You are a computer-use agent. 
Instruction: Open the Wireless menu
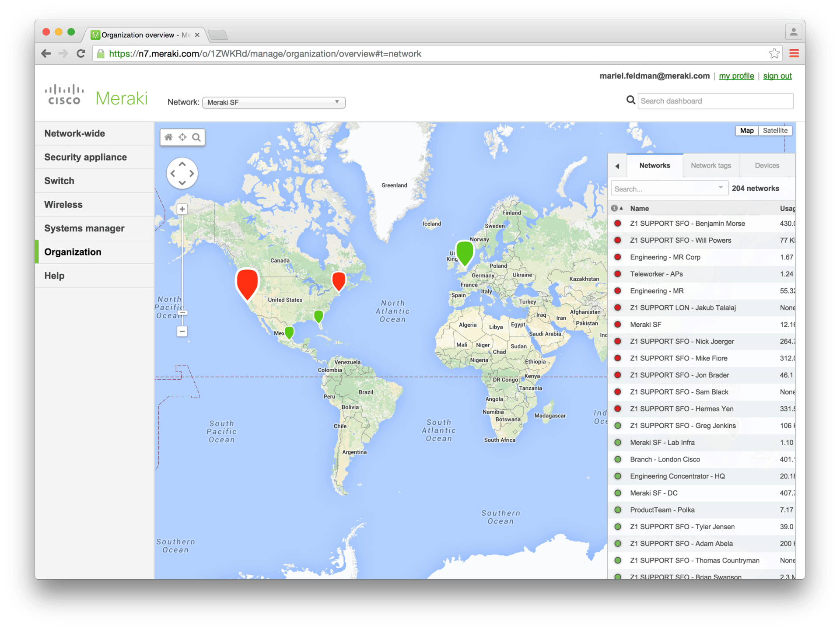pos(94,204)
